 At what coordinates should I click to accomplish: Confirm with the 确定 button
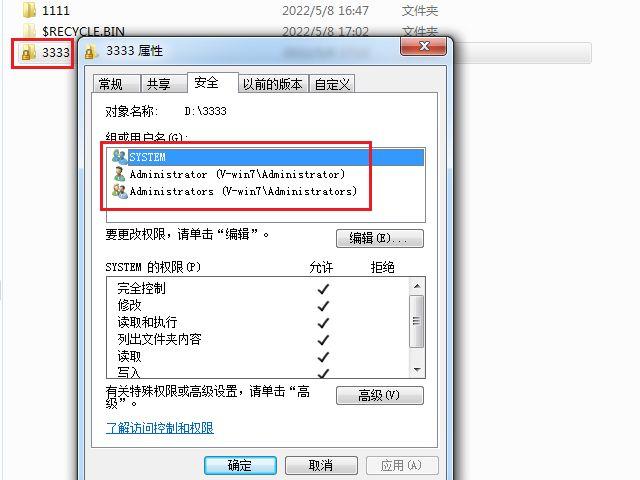coord(240,465)
